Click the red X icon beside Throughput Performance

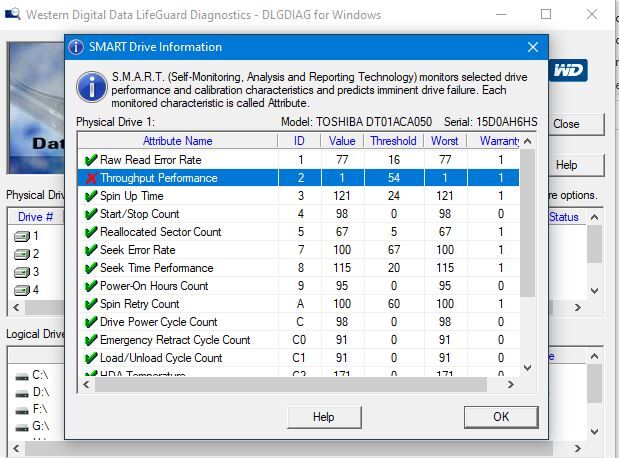point(91,178)
